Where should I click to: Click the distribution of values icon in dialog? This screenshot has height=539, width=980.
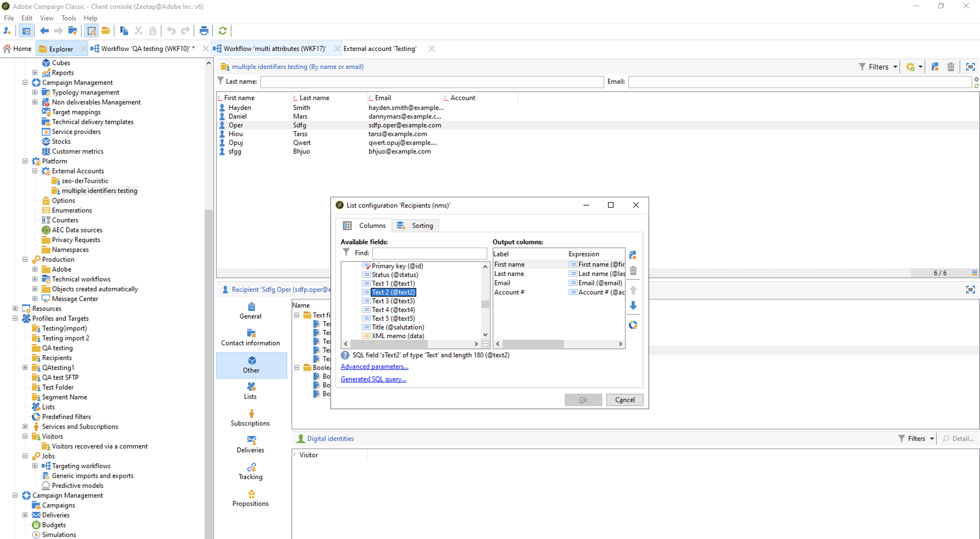[x=633, y=325]
